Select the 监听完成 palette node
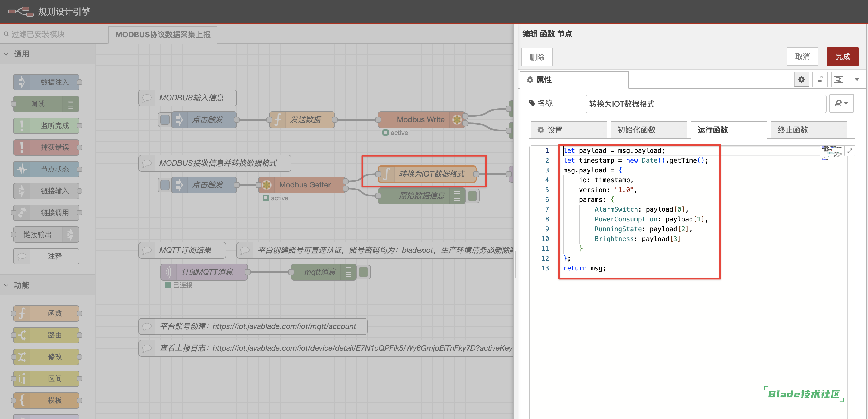Image resolution: width=868 pixels, height=419 pixels. coord(47,126)
